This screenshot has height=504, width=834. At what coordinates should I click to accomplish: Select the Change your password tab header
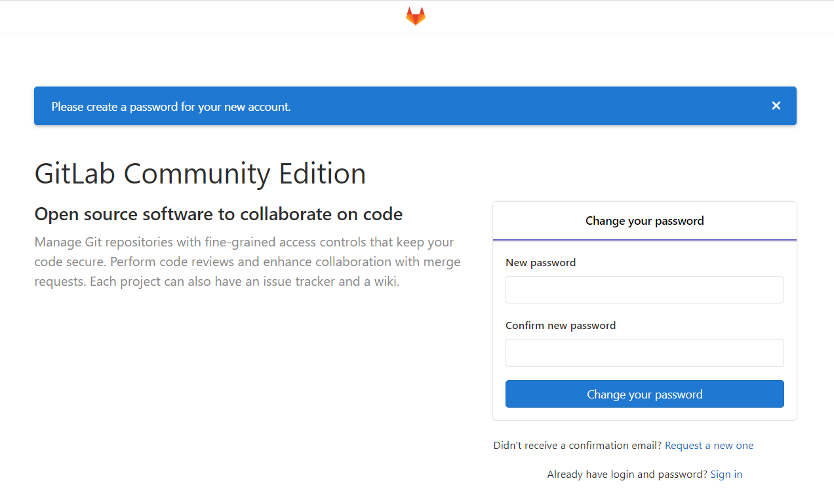coord(645,221)
